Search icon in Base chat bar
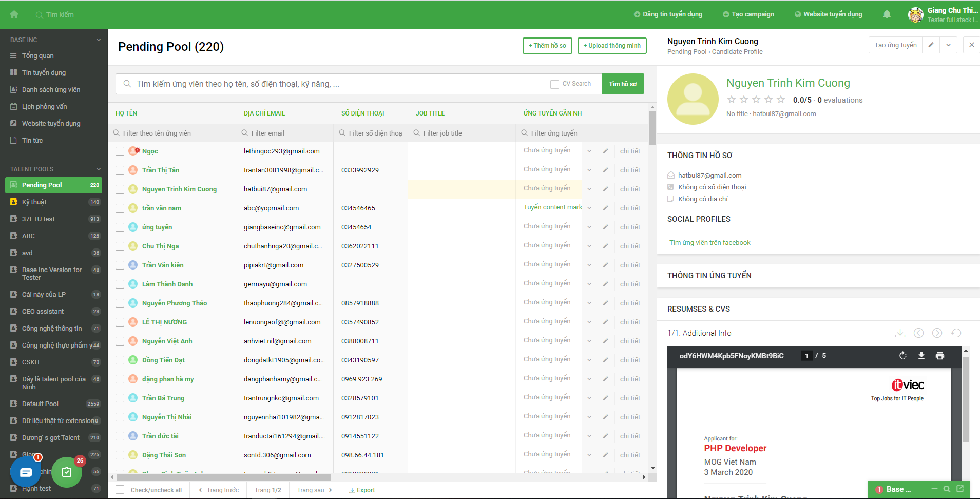The width and height of the screenshot is (980, 499). 947,489
